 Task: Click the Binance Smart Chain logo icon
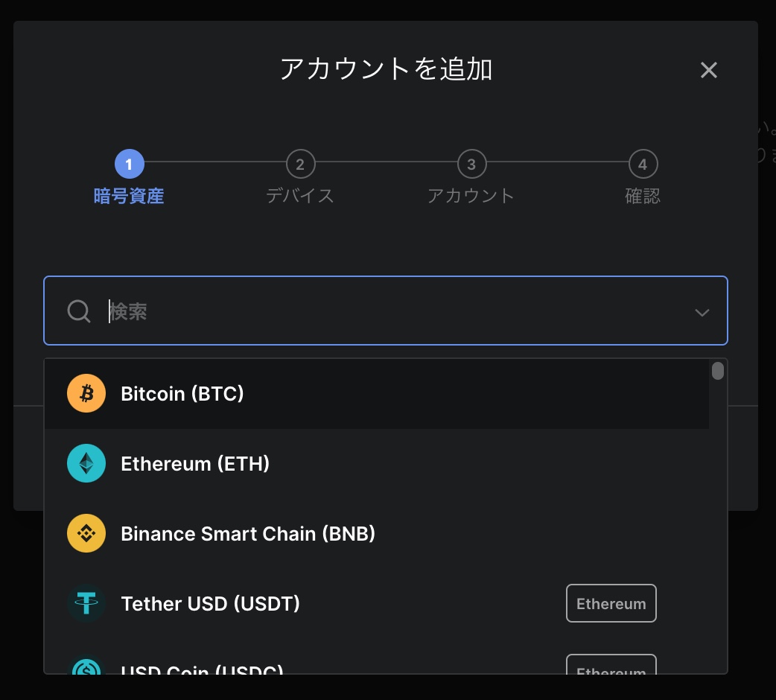86,533
